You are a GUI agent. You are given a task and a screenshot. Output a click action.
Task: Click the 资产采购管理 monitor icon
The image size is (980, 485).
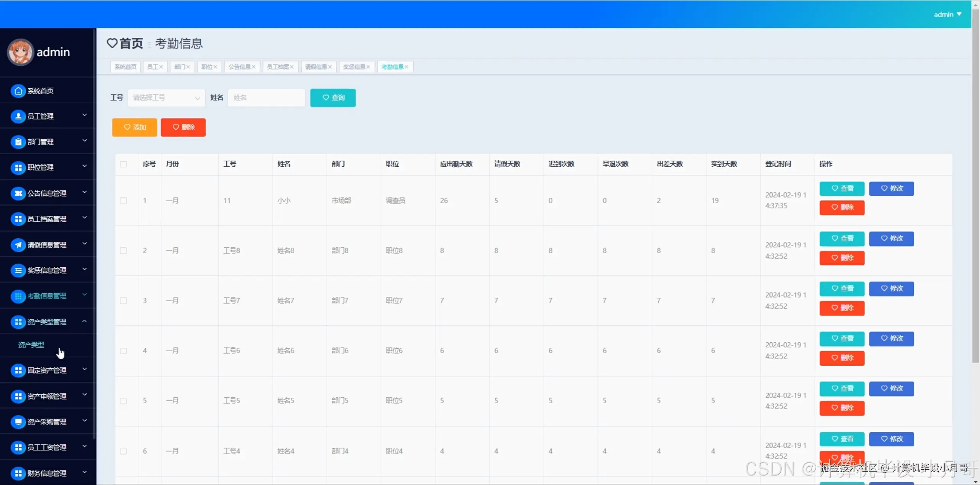(18, 422)
